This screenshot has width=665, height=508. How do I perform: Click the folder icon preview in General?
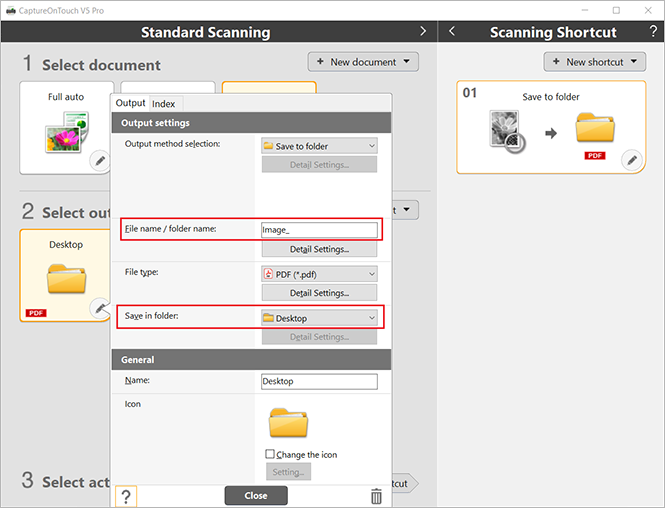[x=288, y=423]
